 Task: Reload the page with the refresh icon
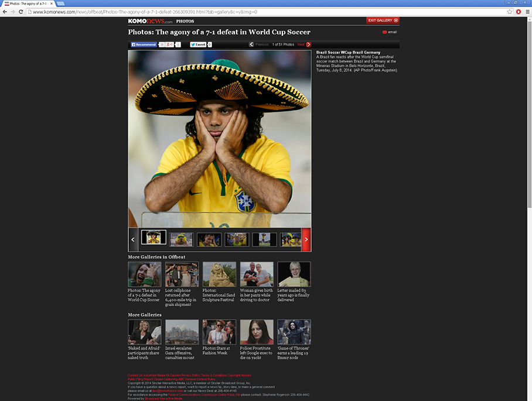[x=21, y=12]
